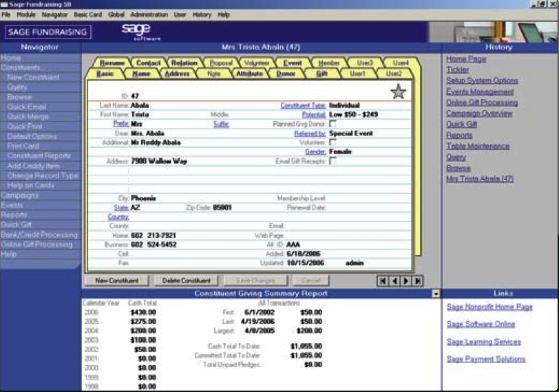The height and width of the screenshot is (392, 559).
Task: Switch to the Contact tab
Action: (148, 63)
